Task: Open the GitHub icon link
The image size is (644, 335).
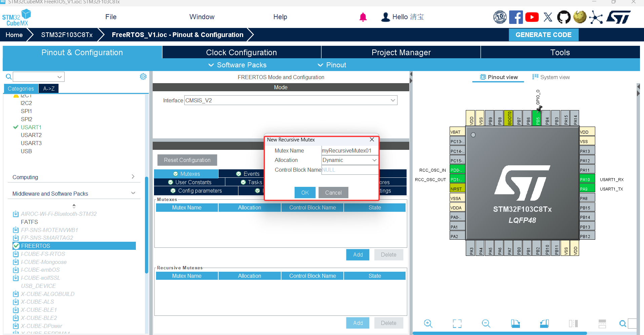Action: (x=564, y=17)
